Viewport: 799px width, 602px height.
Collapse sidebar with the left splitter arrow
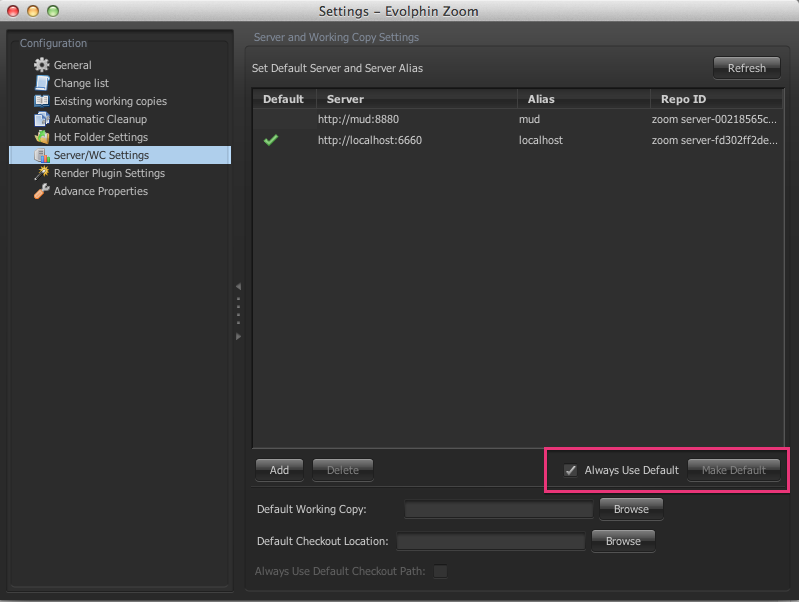pyautogui.click(x=238, y=286)
